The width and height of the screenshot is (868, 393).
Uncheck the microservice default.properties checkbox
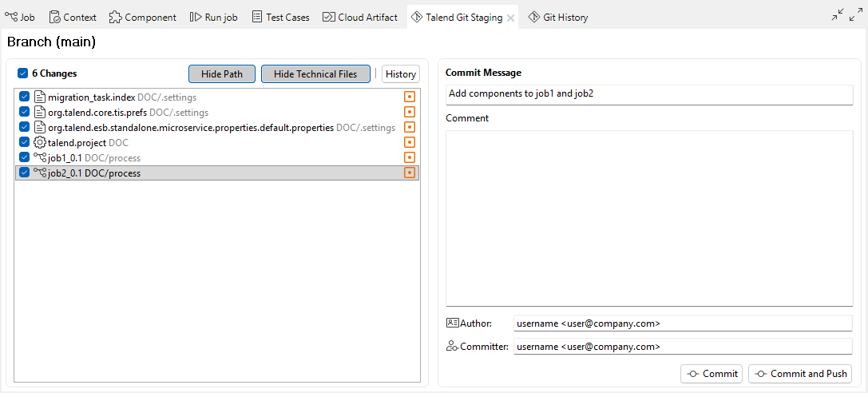click(24, 127)
